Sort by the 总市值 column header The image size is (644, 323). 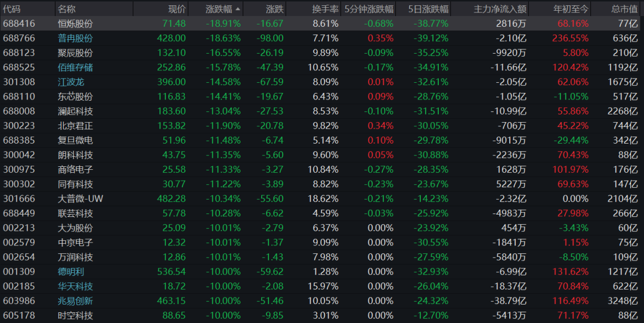coord(624,9)
